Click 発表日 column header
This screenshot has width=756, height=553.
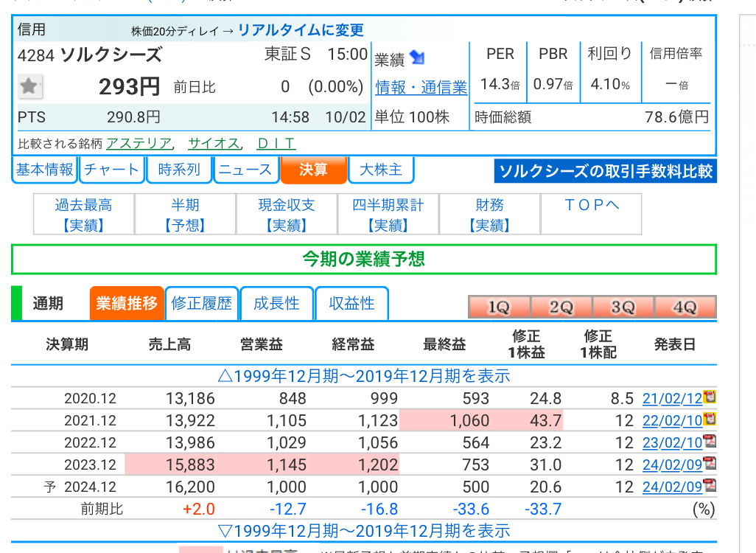click(x=674, y=344)
